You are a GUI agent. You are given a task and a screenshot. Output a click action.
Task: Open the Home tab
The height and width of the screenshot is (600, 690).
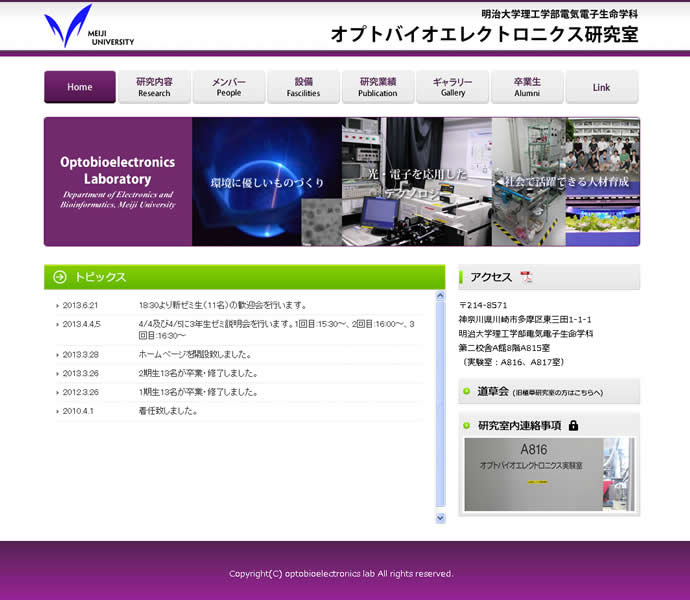[80, 87]
